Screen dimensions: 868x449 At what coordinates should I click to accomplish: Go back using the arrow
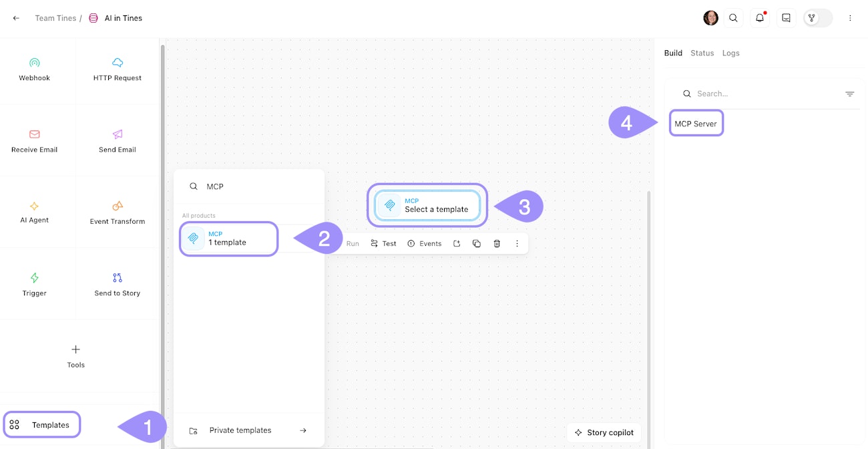16,18
